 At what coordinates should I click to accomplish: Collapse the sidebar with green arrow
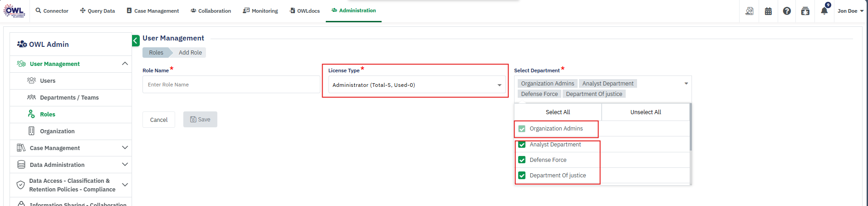pos(136,41)
